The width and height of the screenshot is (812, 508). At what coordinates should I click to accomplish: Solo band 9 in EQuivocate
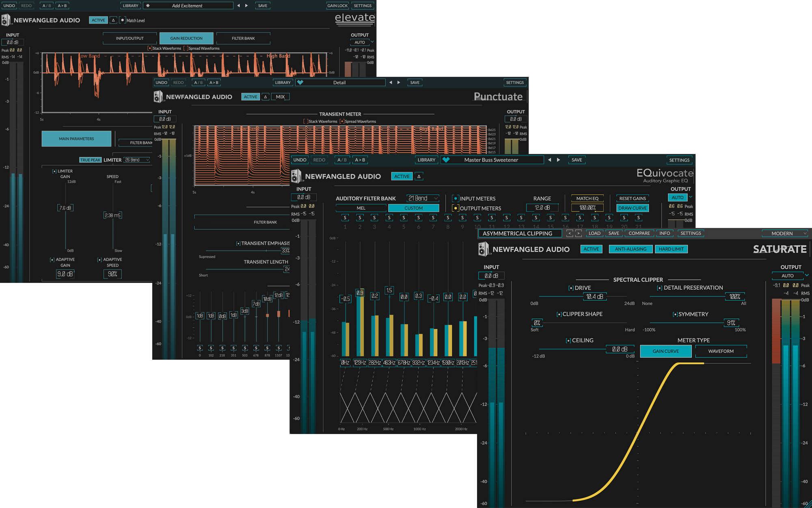(x=462, y=218)
